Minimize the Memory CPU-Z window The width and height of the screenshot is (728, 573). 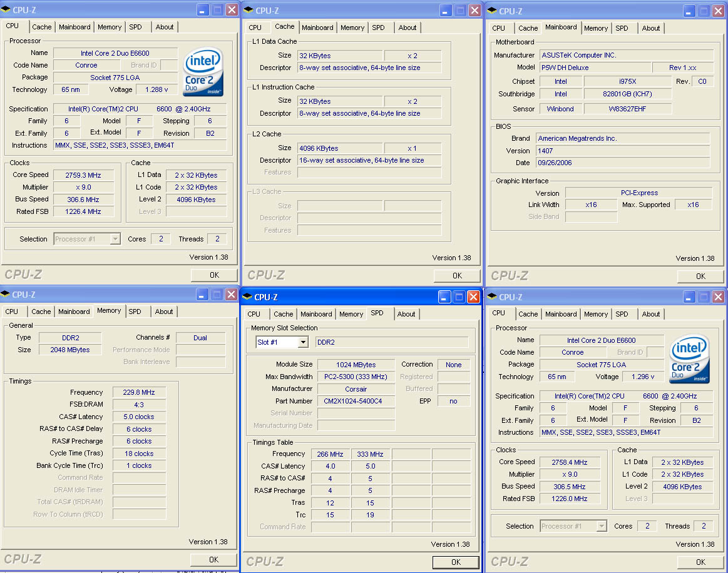click(202, 294)
